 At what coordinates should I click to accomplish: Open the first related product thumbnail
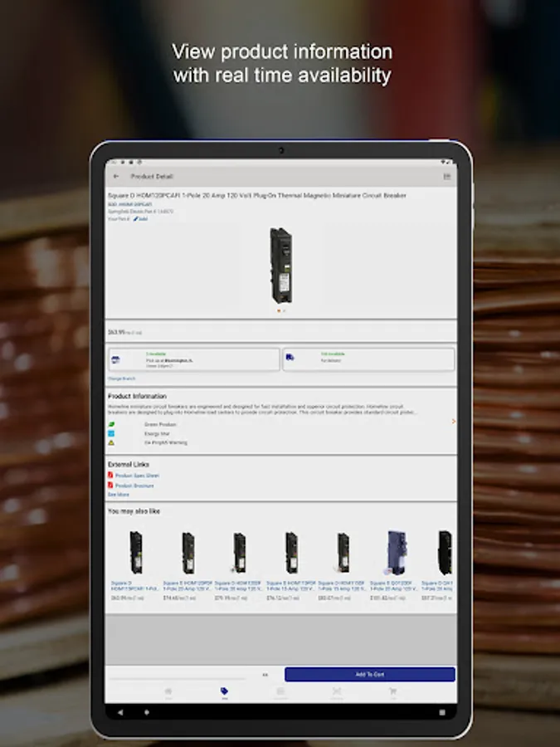click(136, 553)
